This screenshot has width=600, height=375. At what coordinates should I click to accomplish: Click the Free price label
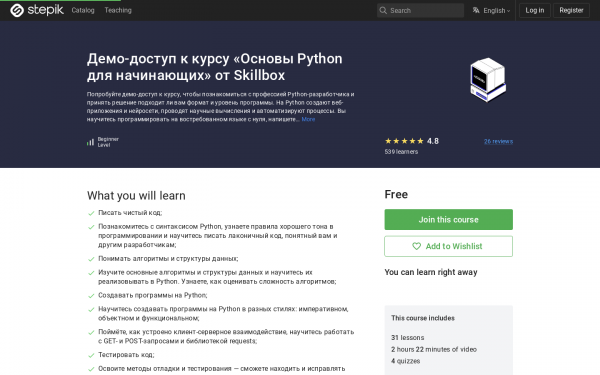pyautogui.click(x=396, y=194)
